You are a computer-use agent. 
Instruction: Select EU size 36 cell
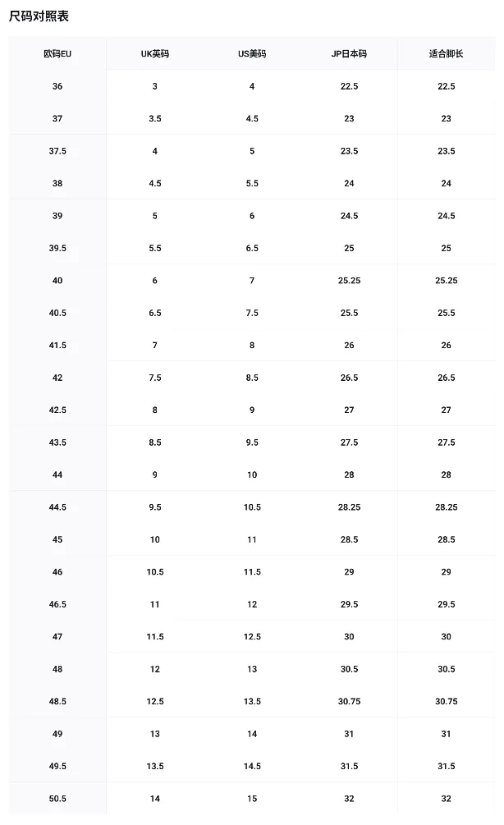(x=57, y=86)
